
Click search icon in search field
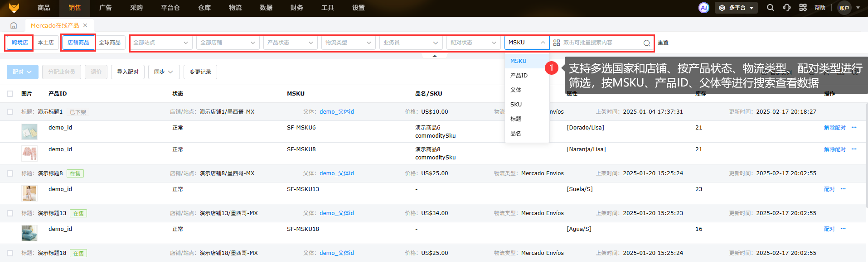pyautogui.click(x=646, y=43)
